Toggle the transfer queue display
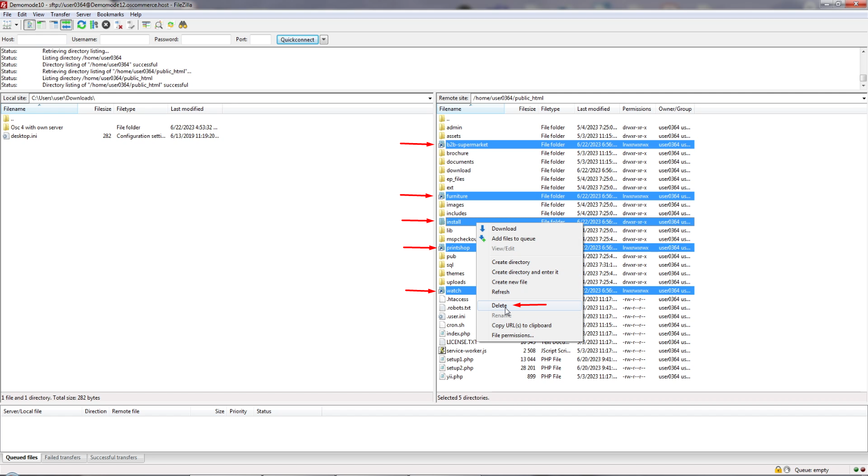Image resolution: width=868 pixels, height=476 pixels. coord(66,25)
